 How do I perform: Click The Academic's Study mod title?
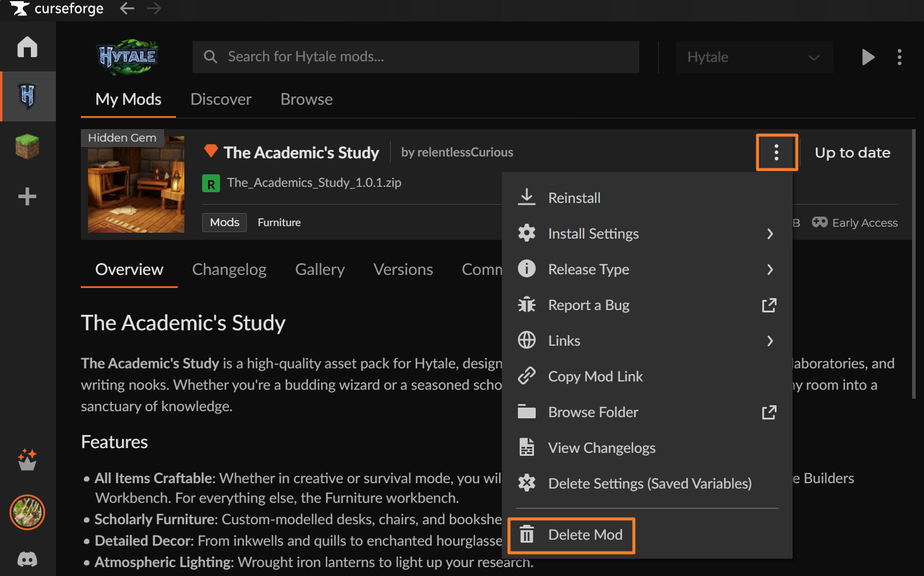pyautogui.click(x=301, y=152)
